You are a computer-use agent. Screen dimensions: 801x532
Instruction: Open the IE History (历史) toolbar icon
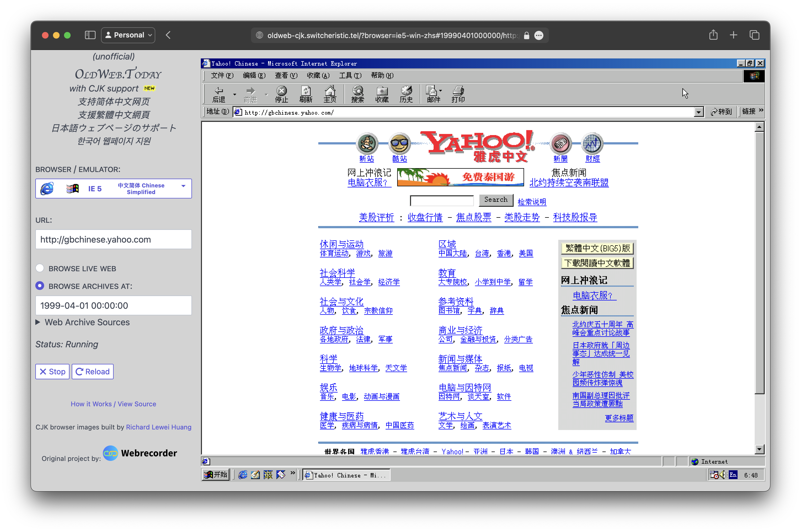[406, 93]
